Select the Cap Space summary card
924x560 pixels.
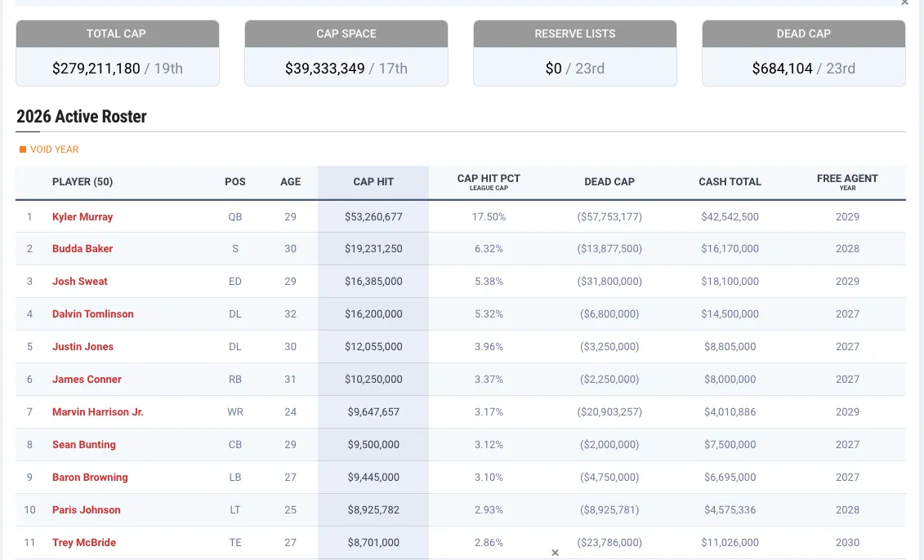[346, 54]
